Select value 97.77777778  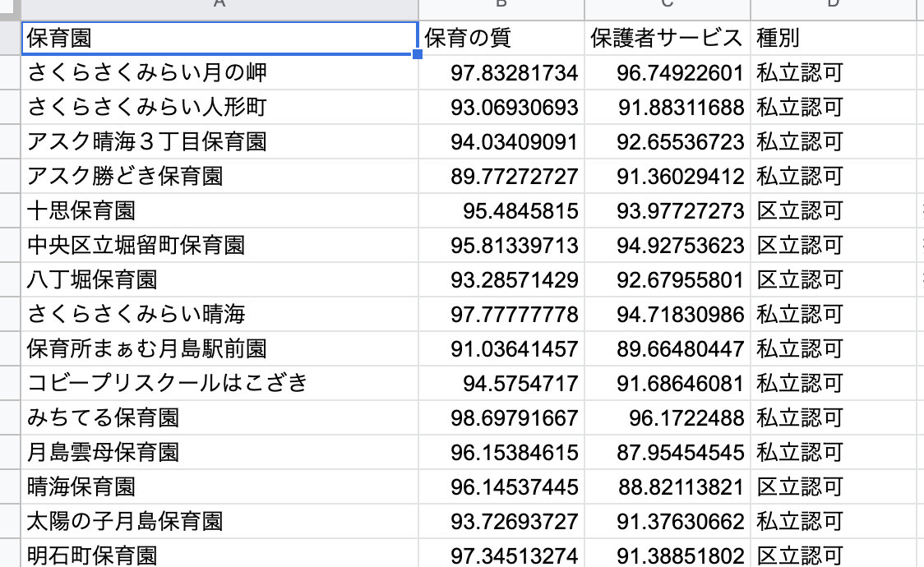point(501,315)
